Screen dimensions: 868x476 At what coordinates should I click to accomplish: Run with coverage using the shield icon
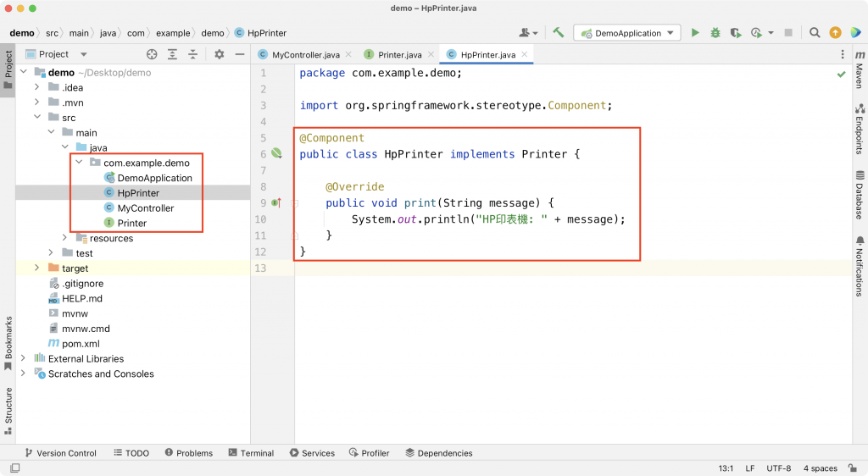pyautogui.click(x=735, y=33)
